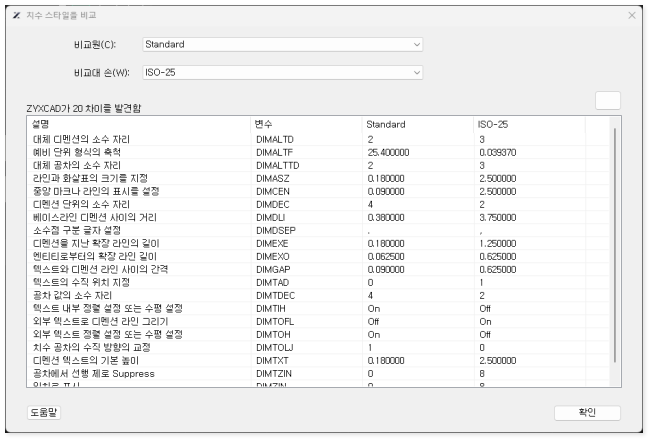Select the DIMDSEP variable cell
The width and height of the screenshot is (652, 442).
276,230
